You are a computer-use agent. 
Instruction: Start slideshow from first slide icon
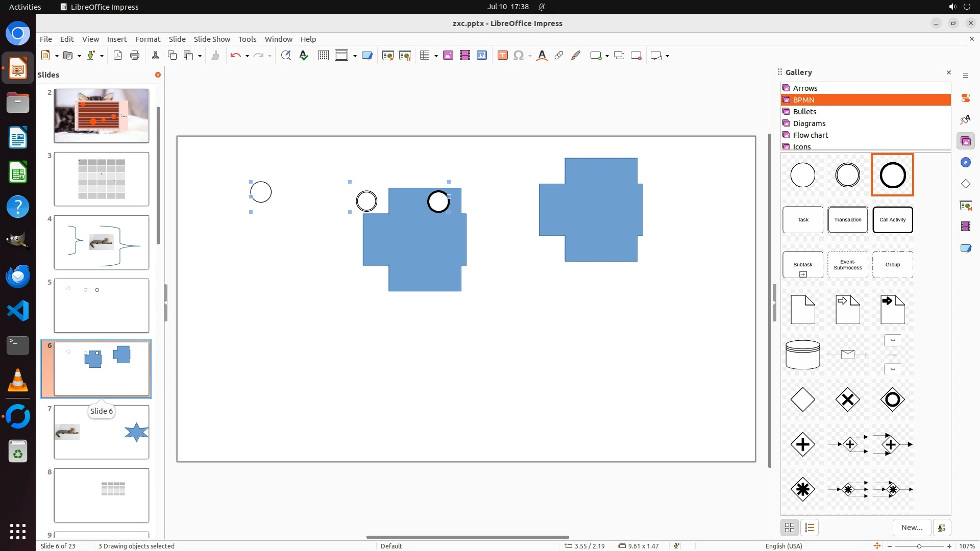tap(388, 56)
